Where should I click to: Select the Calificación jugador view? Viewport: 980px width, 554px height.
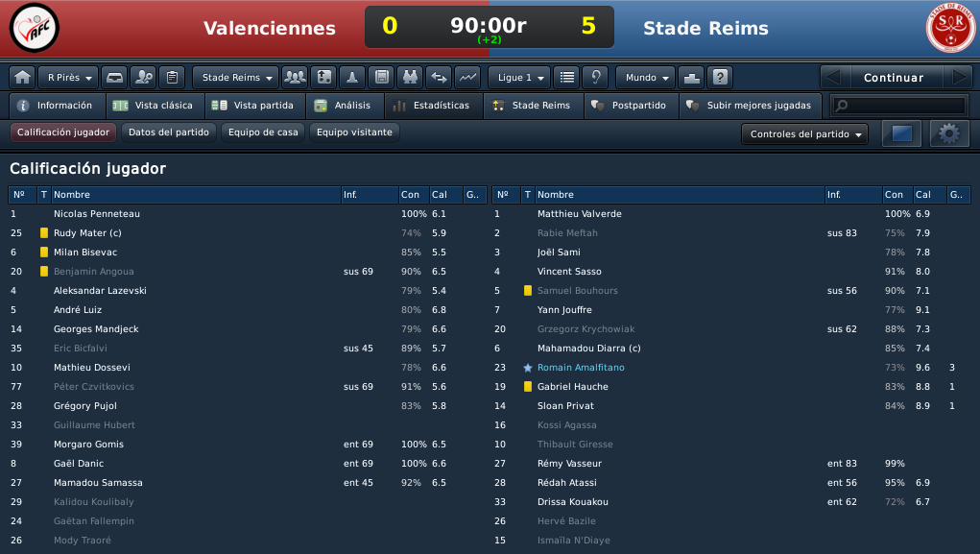(63, 132)
